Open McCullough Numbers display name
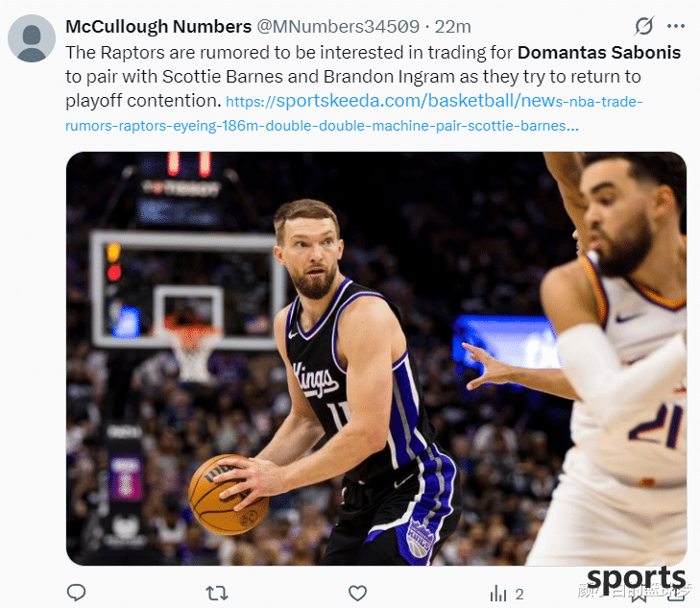 pos(158,26)
